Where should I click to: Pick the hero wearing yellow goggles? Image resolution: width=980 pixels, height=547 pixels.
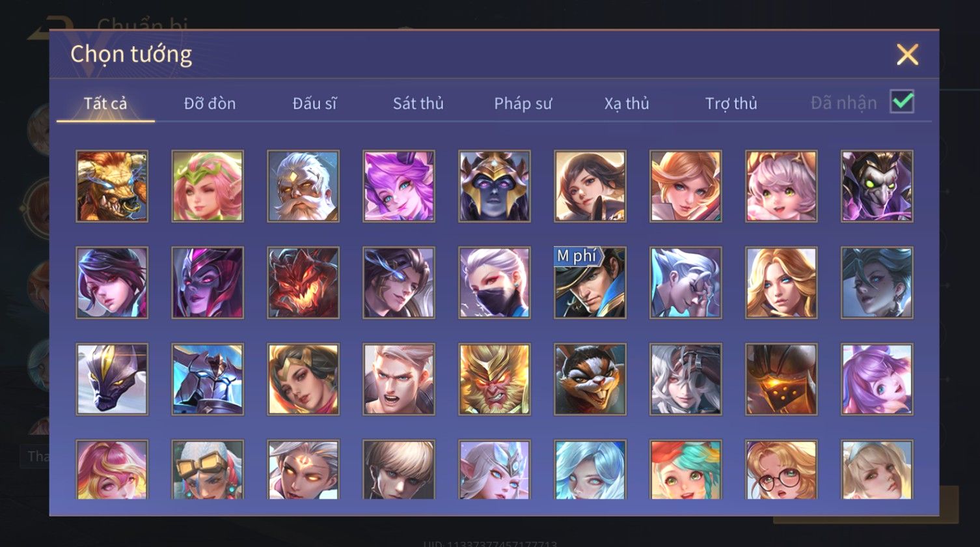click(208, 470)
